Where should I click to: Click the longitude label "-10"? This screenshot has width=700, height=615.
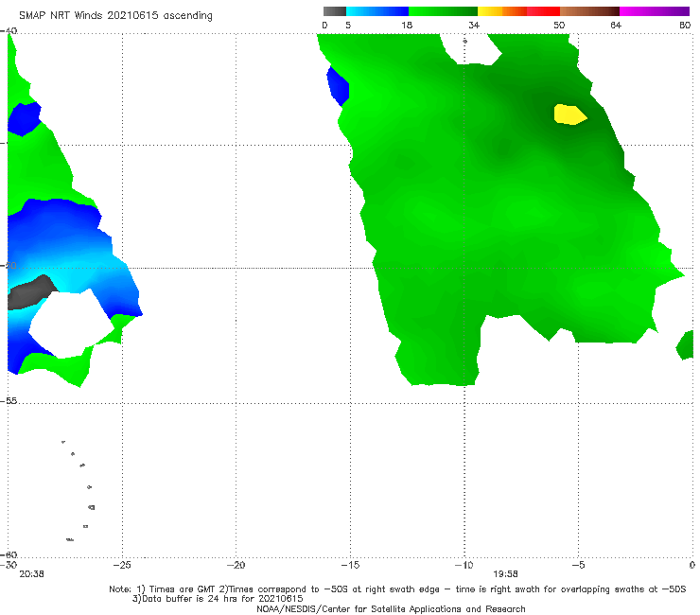pyautogui.click(x=464, y=565)
